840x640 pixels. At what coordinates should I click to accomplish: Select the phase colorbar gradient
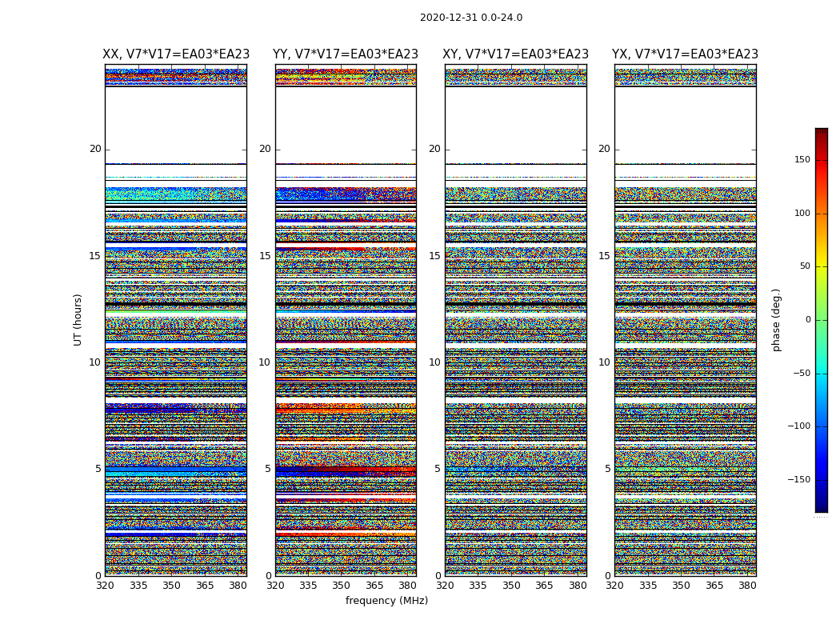(x=822, y=320)
